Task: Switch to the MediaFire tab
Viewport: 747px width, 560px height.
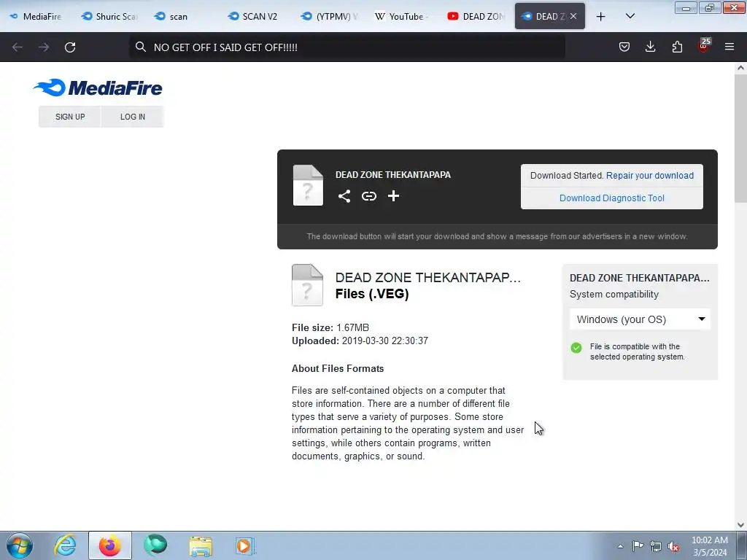Action: (36, 16)
